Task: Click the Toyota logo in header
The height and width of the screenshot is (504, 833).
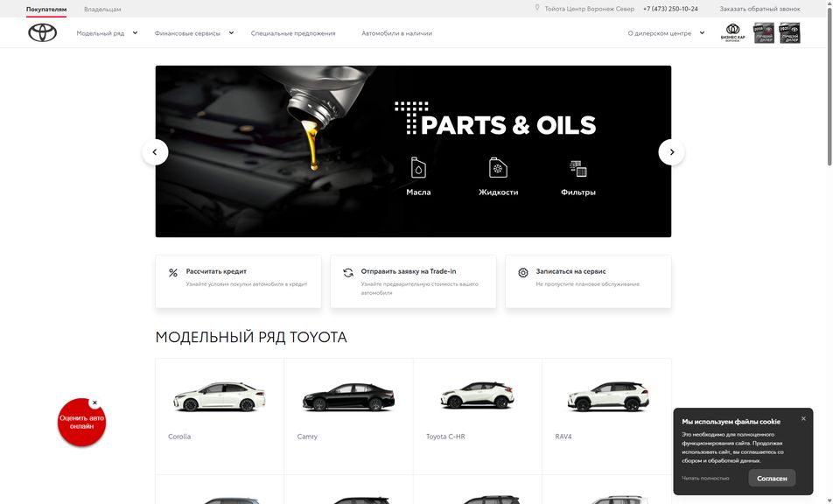Action: click(x=43, y=33)
